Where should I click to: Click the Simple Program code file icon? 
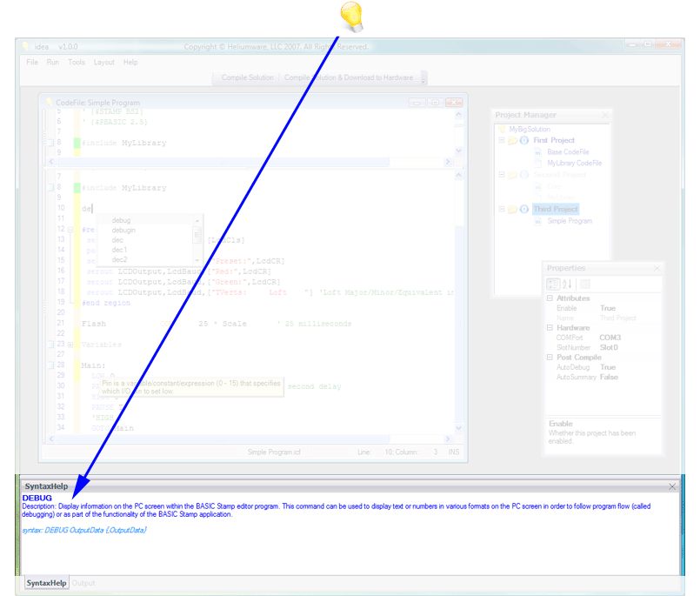point(537,221)
